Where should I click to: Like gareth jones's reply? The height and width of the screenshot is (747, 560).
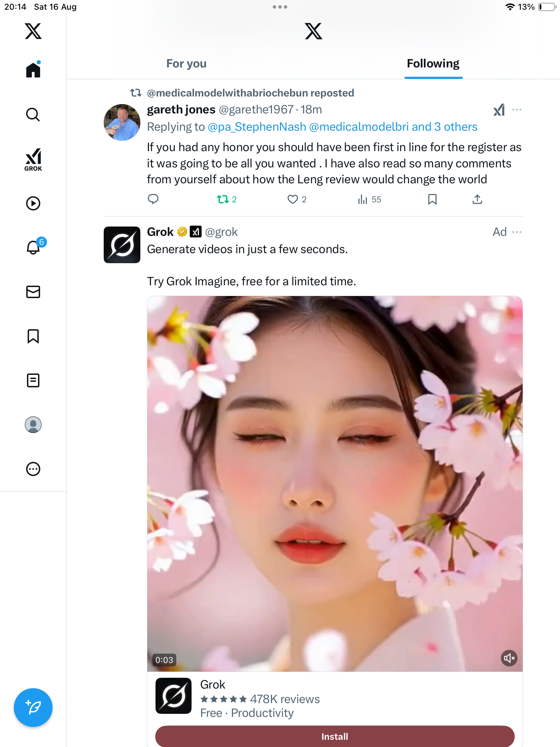tap(293, 199)
